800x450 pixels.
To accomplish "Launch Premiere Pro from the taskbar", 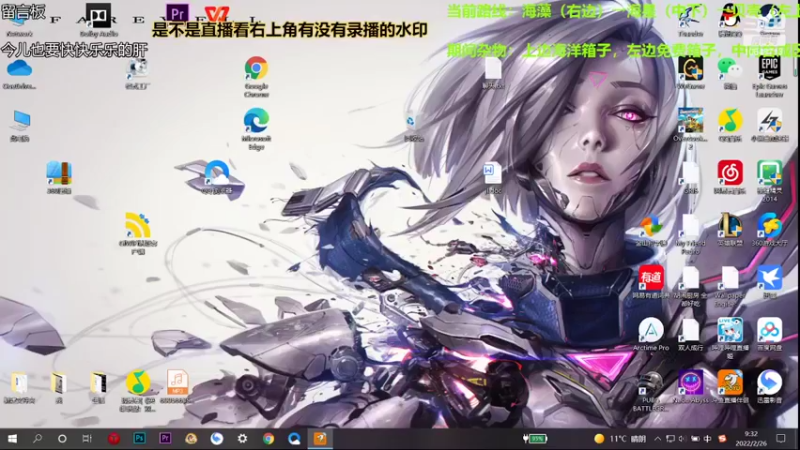I will pos(165,439).
